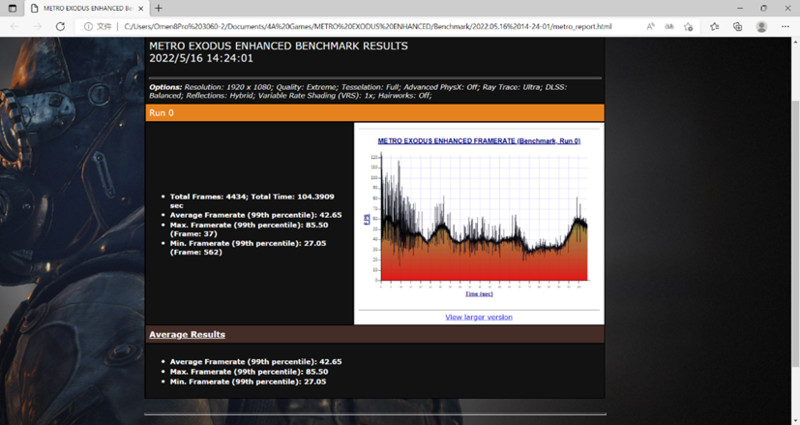The image size is (800, 425).
Task: Click the Total Frames: 4434 line
Action: [252, 201]
